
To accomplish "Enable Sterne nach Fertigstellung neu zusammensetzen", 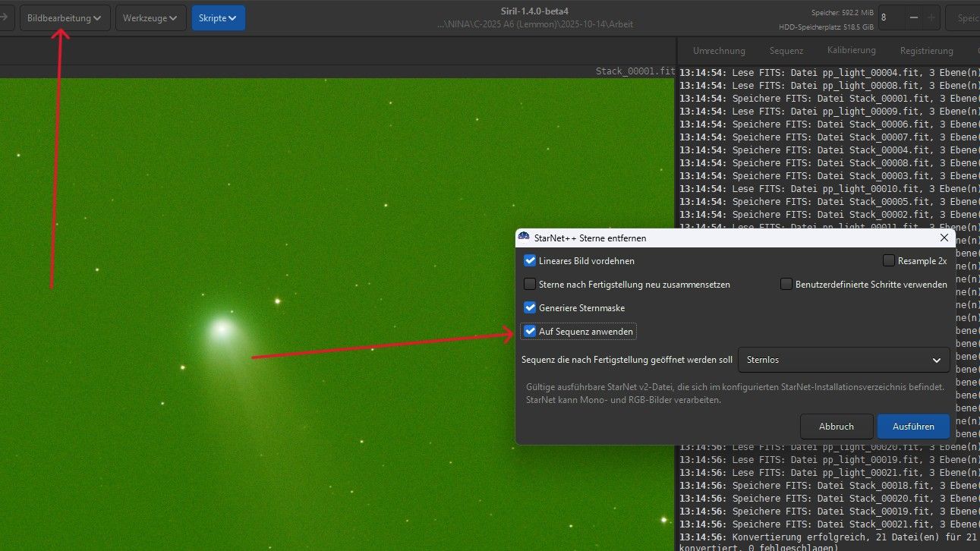I will (530, 285).
